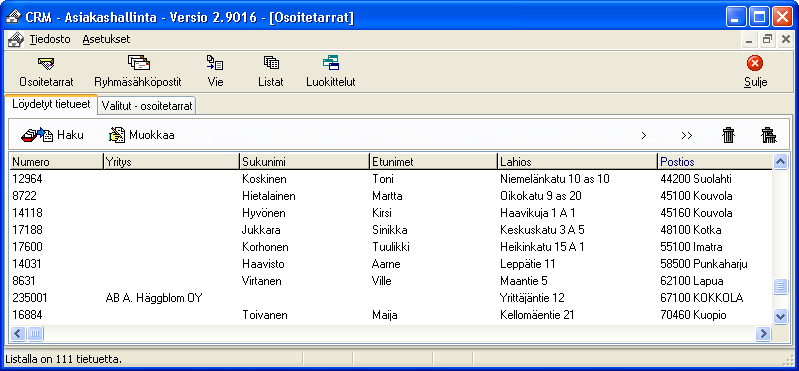Screen dimensions: 799x371
Task: Select record number 12964
Action: click(x=28, y=179)
